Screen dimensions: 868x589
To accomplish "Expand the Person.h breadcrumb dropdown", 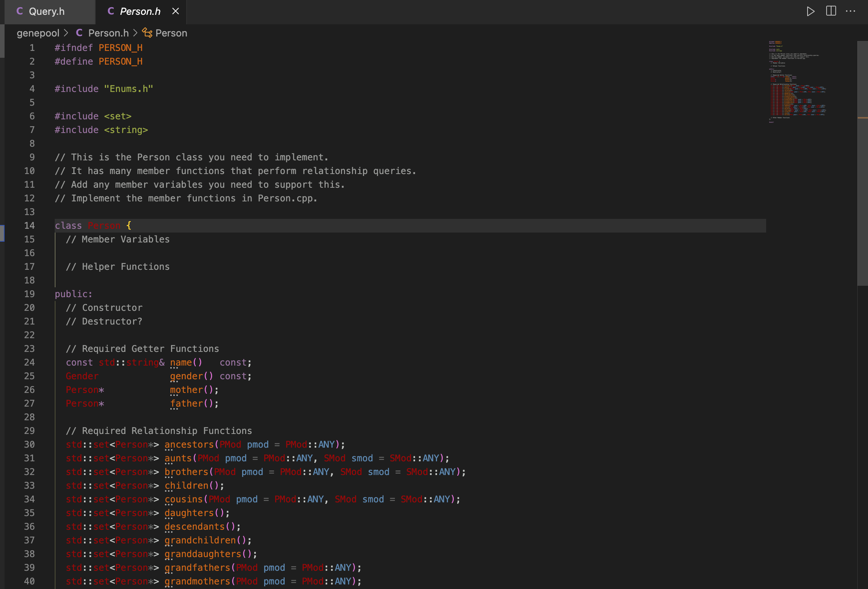I will [x=108, y=33].
